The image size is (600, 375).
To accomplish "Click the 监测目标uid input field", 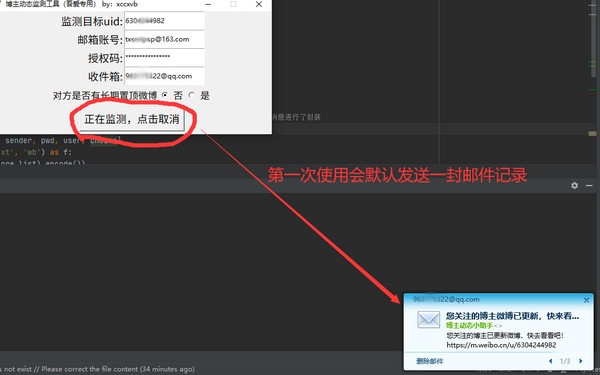I will pyautogui.click(x=164, y=21).
